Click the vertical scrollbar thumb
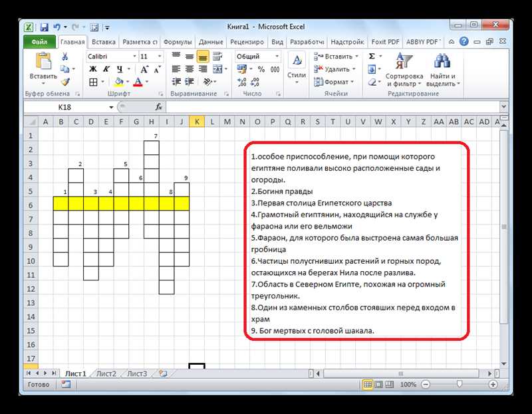 click(504, 227)
